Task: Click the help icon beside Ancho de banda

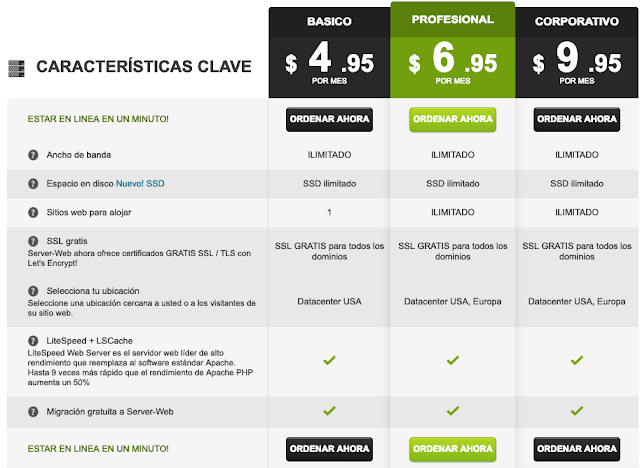Action: coord(33,155)
